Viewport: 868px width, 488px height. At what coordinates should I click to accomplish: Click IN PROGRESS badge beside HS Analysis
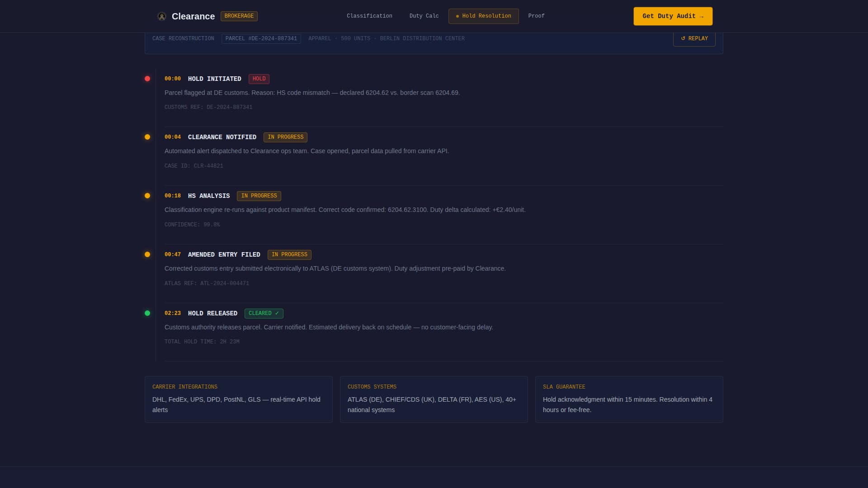(259, 196)
